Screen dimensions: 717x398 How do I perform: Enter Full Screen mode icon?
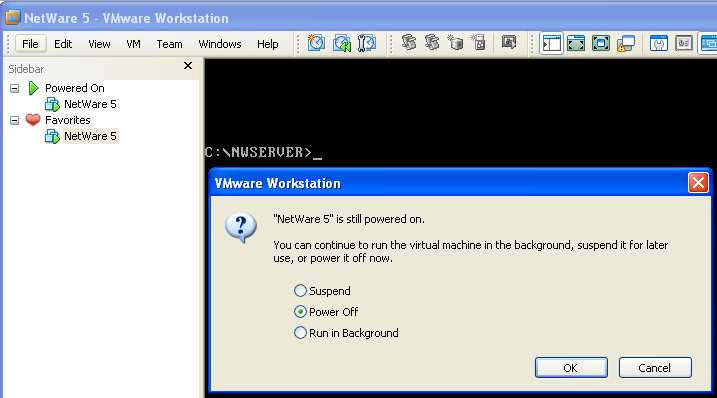coord(600,43)
